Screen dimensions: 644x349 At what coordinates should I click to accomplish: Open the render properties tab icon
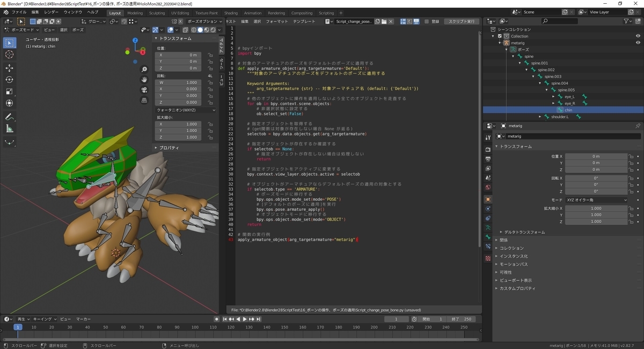pos(488,149)
